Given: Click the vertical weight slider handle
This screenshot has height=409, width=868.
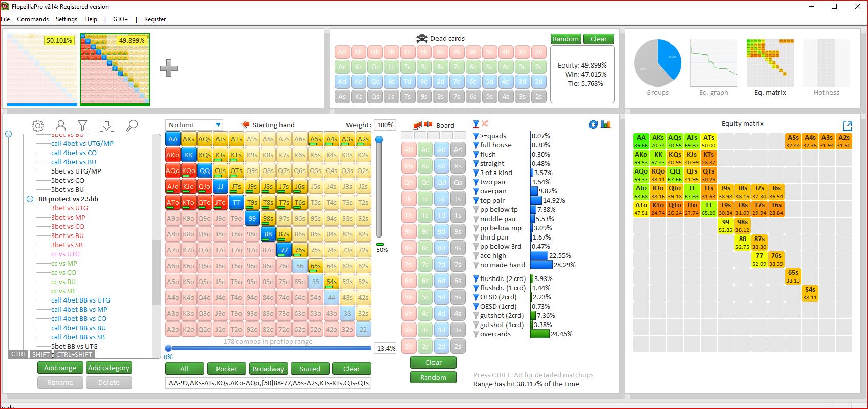Looking at the screenshot, I should [379, 139].
